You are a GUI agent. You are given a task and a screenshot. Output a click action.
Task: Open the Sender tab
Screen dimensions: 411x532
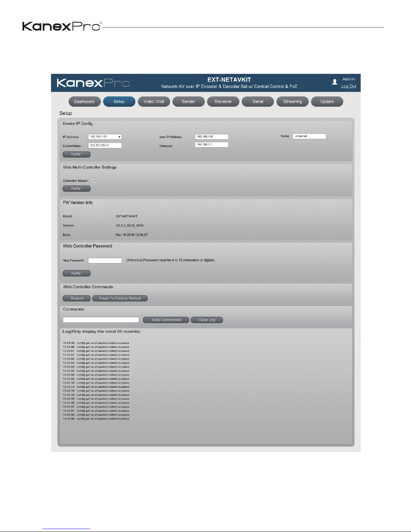pos(189,102)
